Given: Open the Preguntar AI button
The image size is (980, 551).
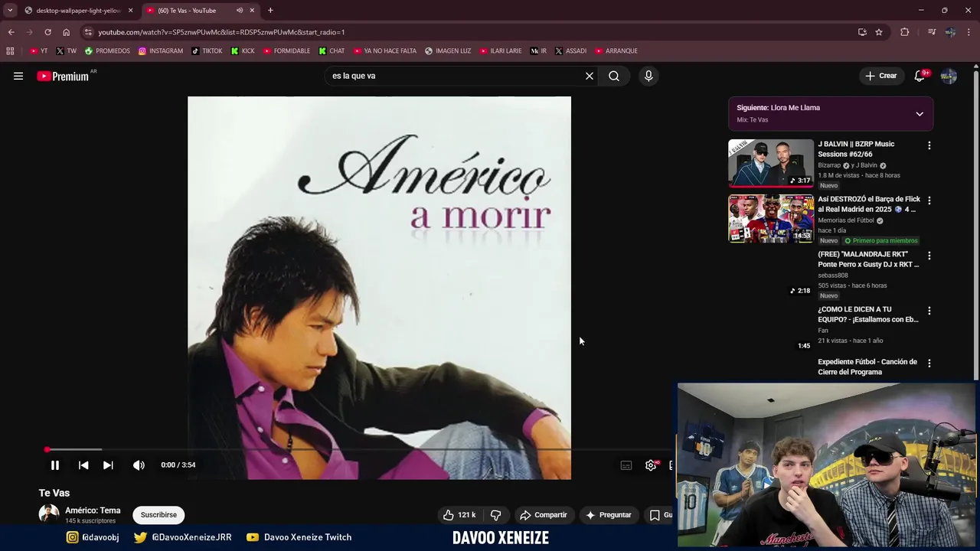Looking at the screenshot, I should tap(608, 515).
